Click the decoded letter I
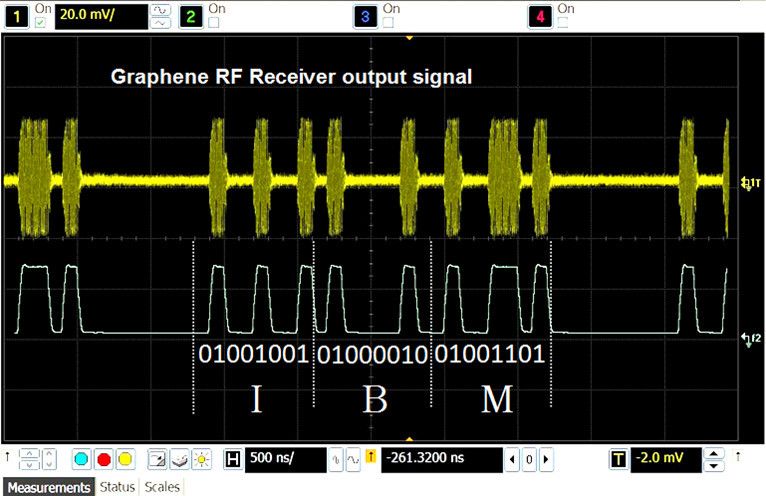The image size is (766, 496). pos(256,399)
